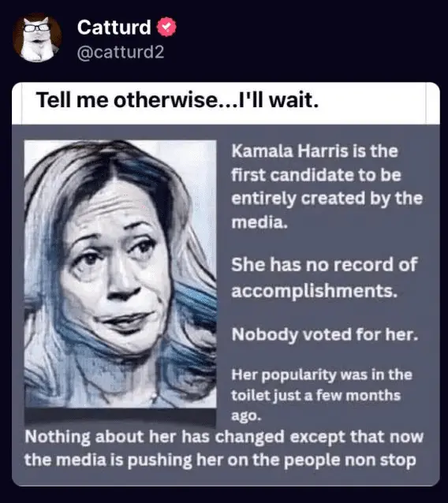
Task: Click the Catturd display name
Action: (114, 27)
